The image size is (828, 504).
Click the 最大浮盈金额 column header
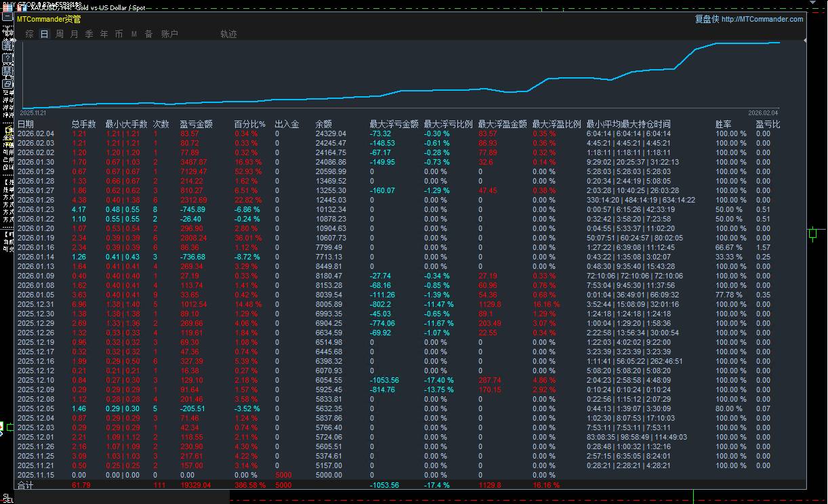click(502, 125)
